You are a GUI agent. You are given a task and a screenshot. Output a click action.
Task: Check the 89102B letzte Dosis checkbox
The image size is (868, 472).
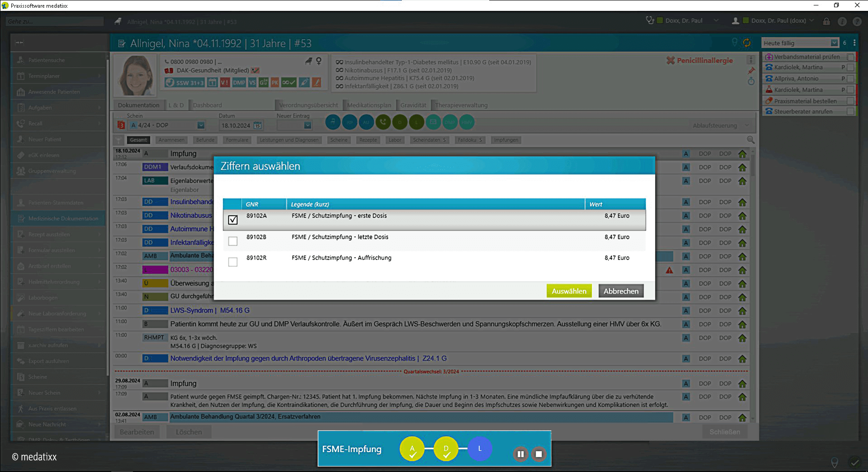233,241
